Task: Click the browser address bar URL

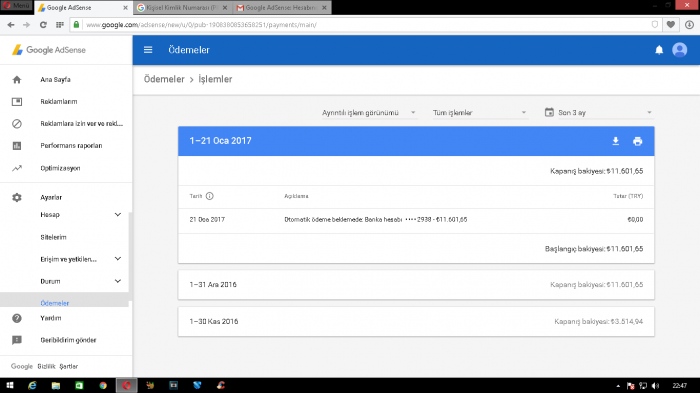Action: pyautogui.click(x=201, y=25)
